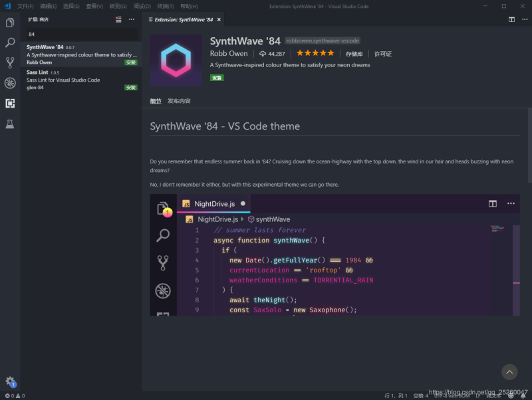Open the Search view in activity bar

[10, 43]
